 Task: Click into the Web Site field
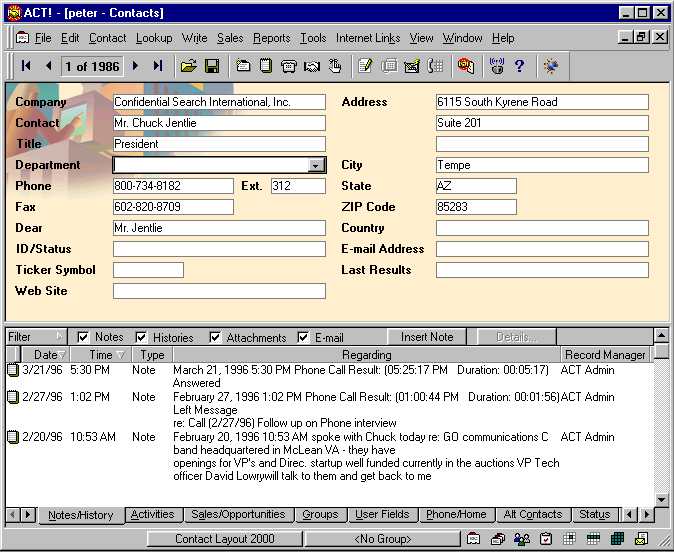coord(219,291)
